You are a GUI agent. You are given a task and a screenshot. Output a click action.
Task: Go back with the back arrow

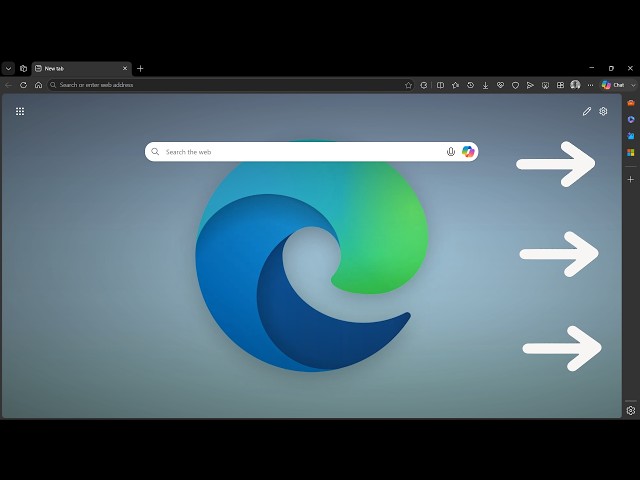(x=9, y=85)
